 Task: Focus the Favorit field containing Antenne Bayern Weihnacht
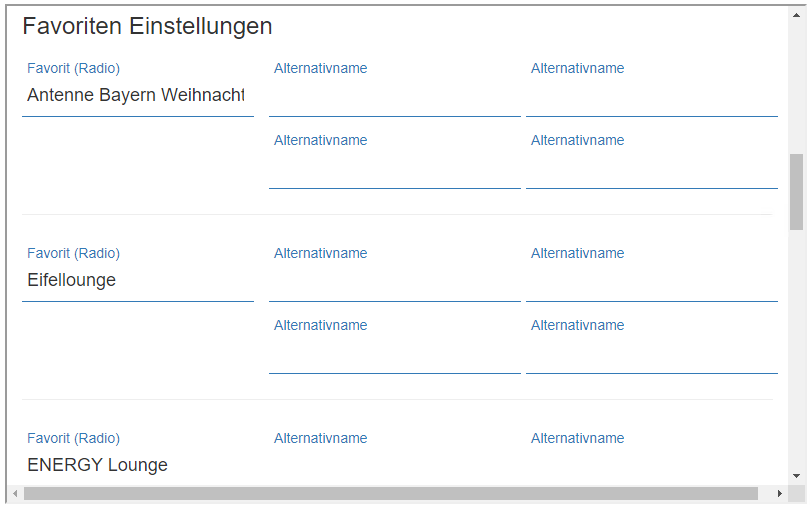[137, 96]
